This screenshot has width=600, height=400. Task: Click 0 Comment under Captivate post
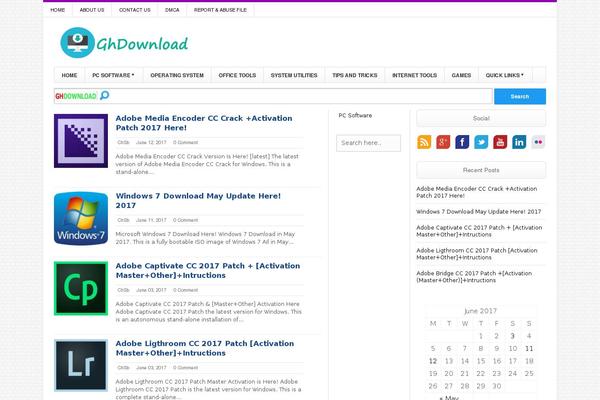tap(185, 290)
